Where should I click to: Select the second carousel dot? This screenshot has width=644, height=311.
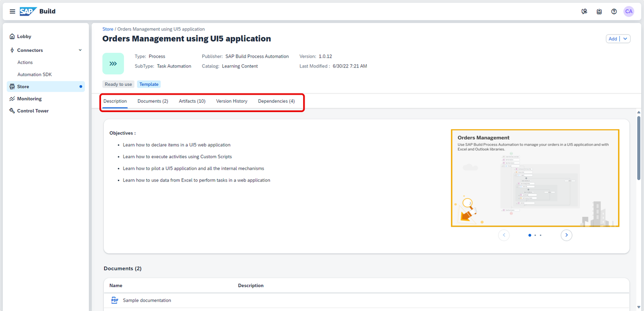pyautogui.click(x=535, y=235)
